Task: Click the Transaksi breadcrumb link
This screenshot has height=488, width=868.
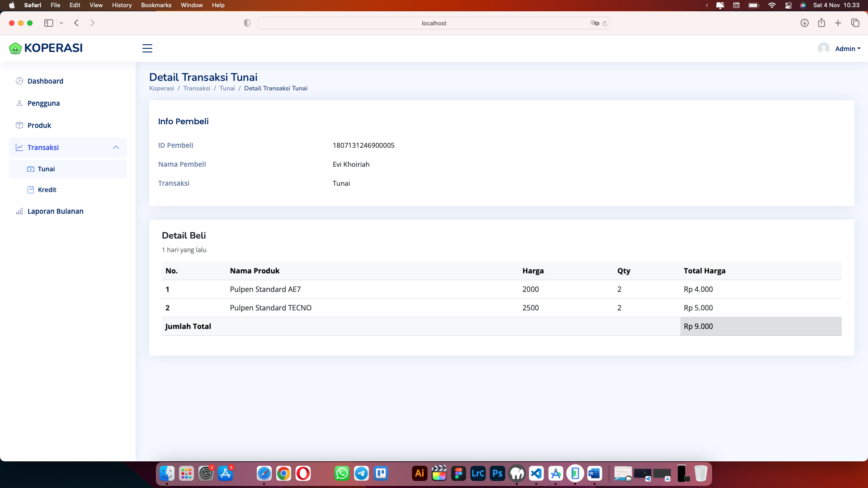Action: pos(196,88)
